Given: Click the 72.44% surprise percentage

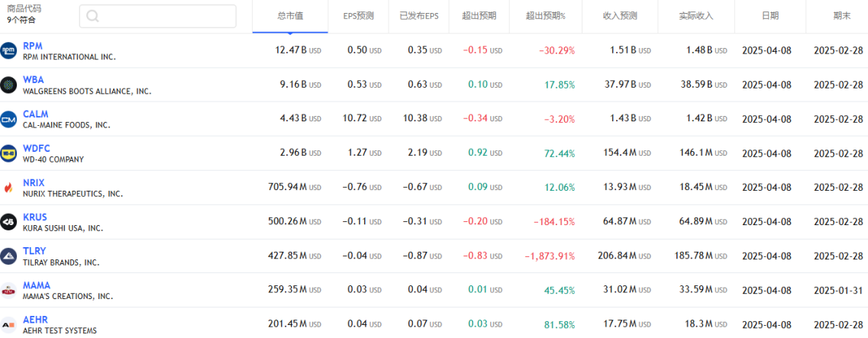Looking at the screenshot, I should pos(560,153).
